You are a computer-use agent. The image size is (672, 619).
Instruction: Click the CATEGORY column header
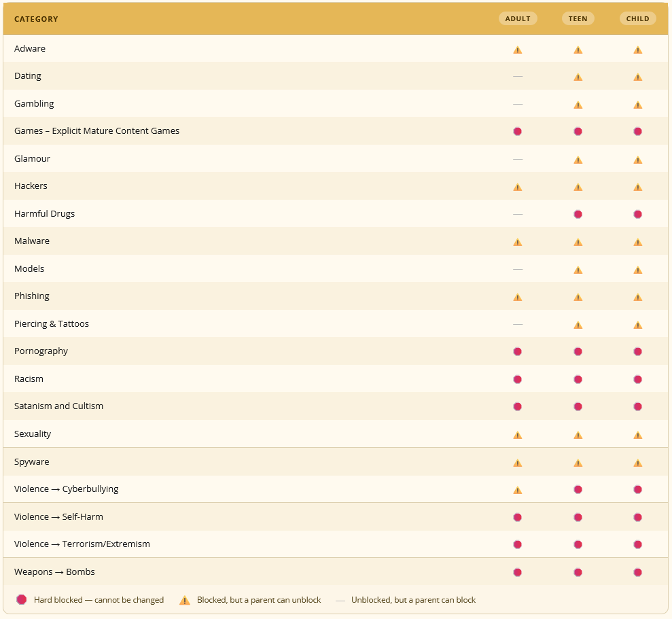point(36,19)
